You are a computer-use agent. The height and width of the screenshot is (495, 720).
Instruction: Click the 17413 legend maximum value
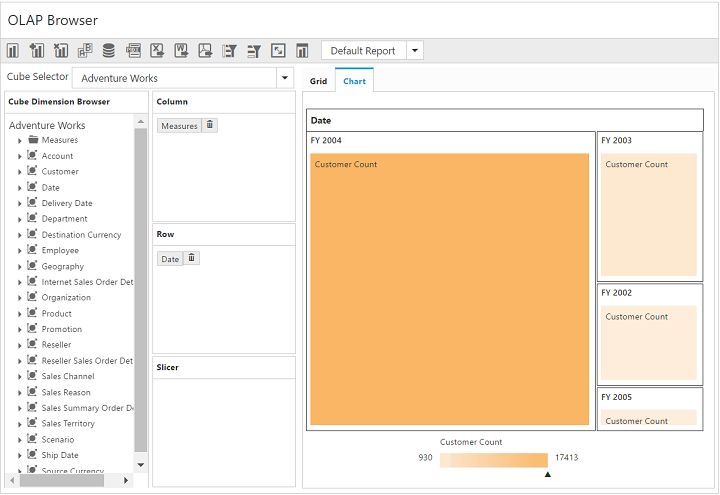click(x=566, y=457)
